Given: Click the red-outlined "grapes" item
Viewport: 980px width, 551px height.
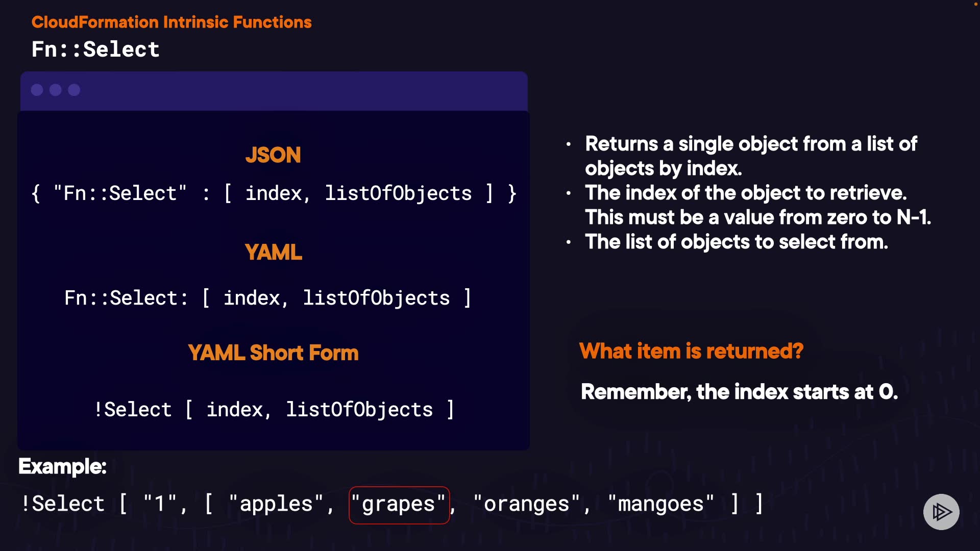Looking at the screenshot, I should coord(399,505).
